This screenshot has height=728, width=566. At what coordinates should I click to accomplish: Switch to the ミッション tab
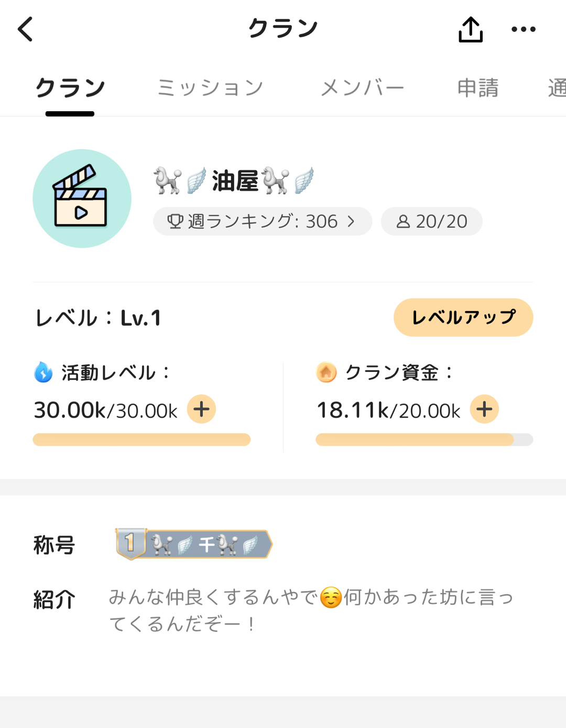(x=210, y=88)
